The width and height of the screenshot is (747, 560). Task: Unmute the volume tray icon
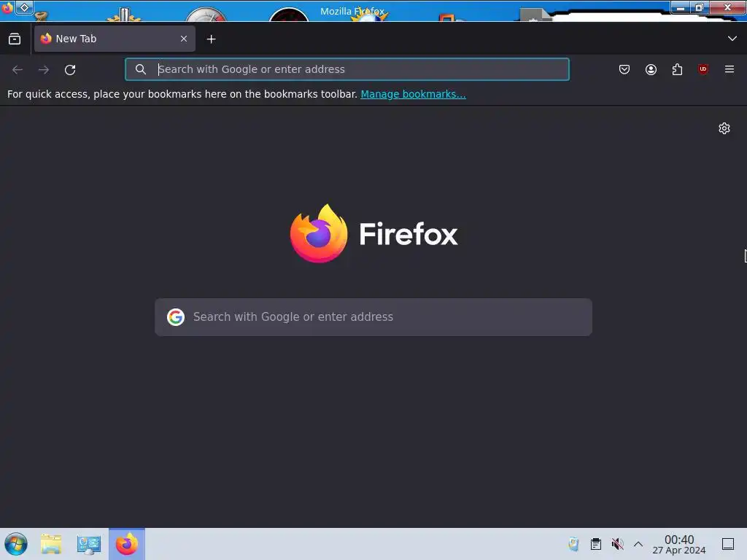tap(617, 544)
